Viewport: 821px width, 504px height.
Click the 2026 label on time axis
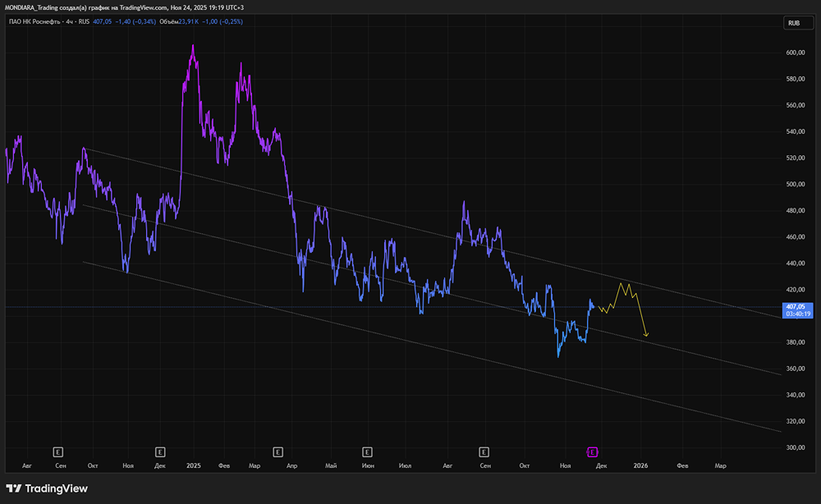(641, 465)
